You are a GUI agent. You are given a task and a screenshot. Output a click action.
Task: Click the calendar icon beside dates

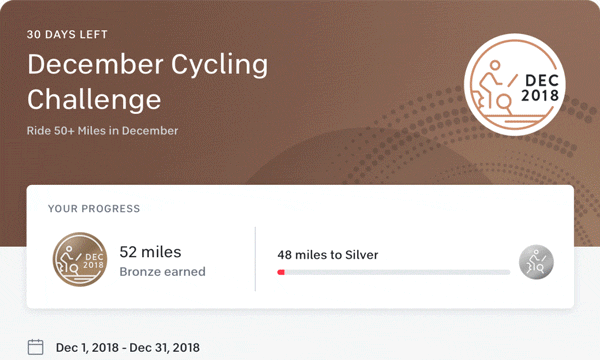pos(36,347)
